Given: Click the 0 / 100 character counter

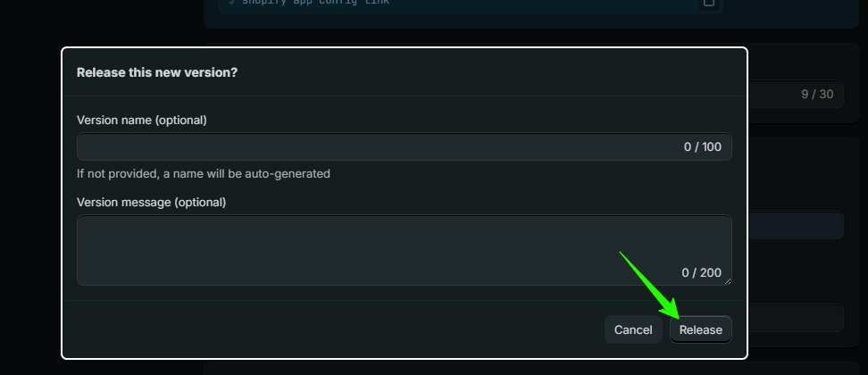Looking at the screenshot, I should 703,146.
